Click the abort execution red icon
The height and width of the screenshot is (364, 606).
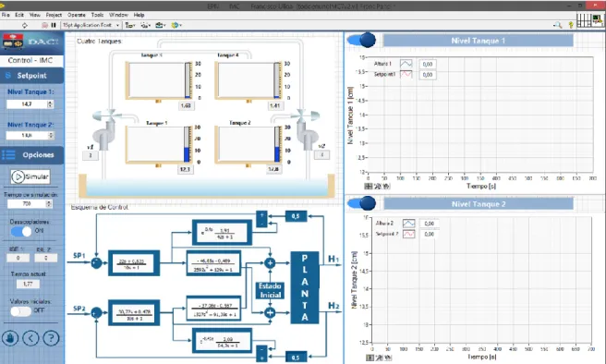coord(45,25)
